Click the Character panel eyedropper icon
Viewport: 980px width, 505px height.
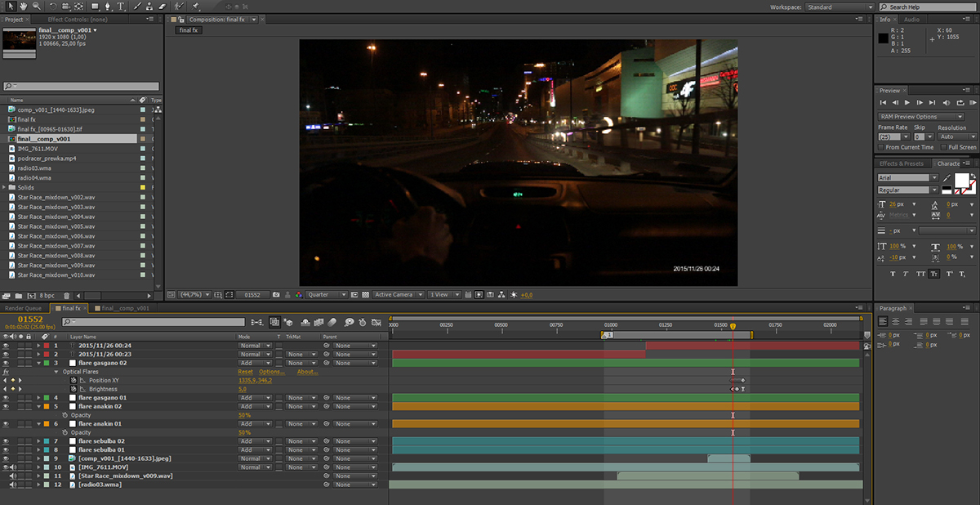point(947,177)
